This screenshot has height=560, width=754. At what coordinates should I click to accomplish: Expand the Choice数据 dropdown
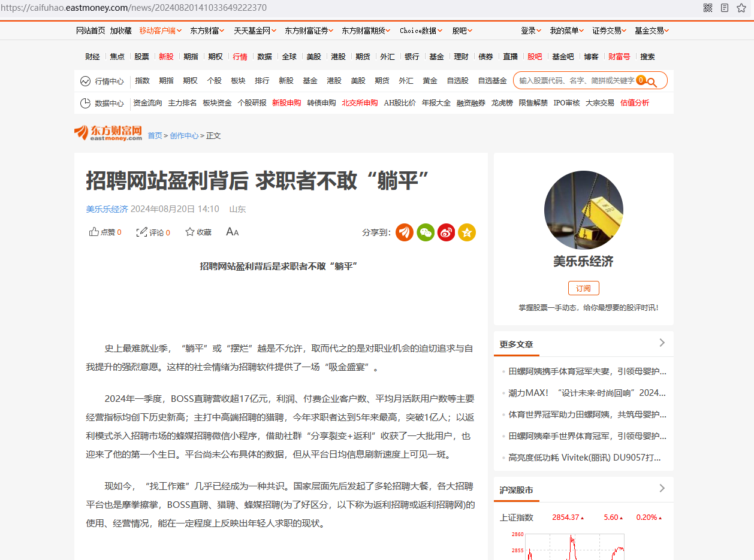(x=421, y=31)
